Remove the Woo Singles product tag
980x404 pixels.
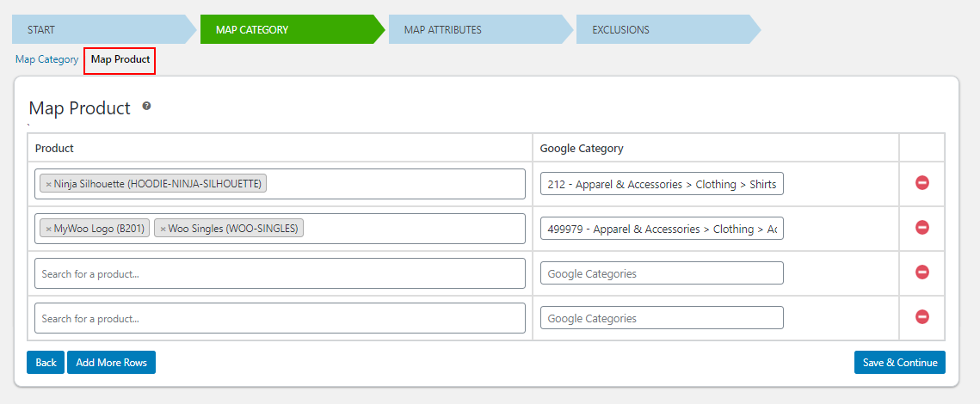(163, 230)
